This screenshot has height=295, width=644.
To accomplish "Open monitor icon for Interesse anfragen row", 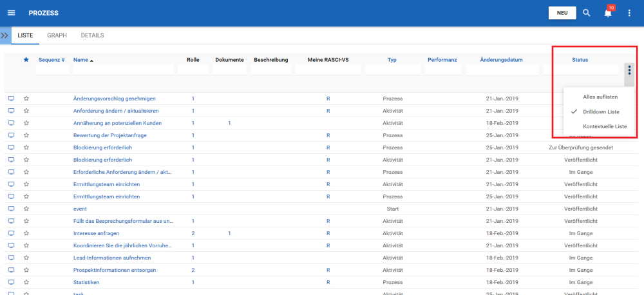I will (12, 233).
